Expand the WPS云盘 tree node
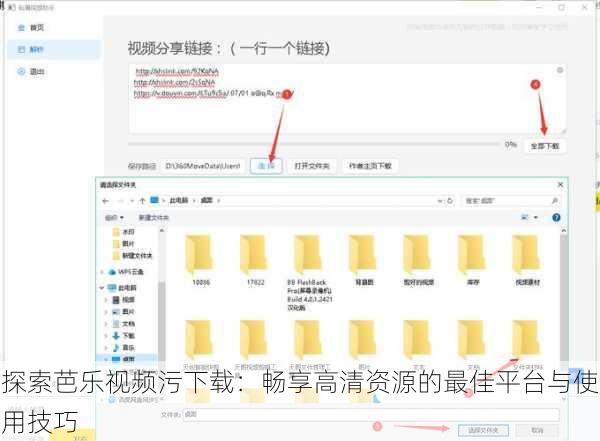This screenshot has width=600, height=441. 102,272
